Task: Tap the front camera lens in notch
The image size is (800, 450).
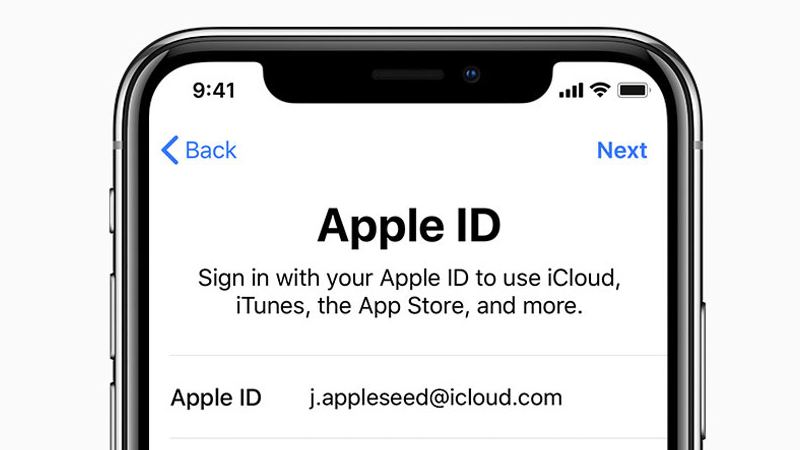Action: point(471,74)
